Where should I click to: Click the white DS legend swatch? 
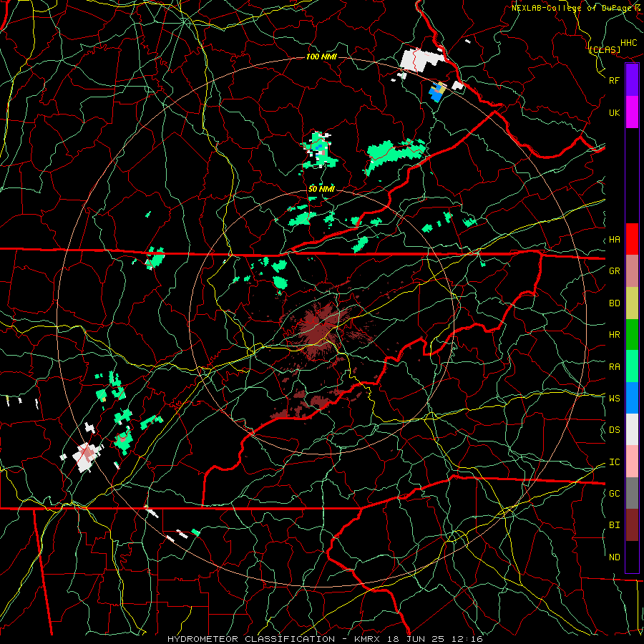(x=632, y=429)
